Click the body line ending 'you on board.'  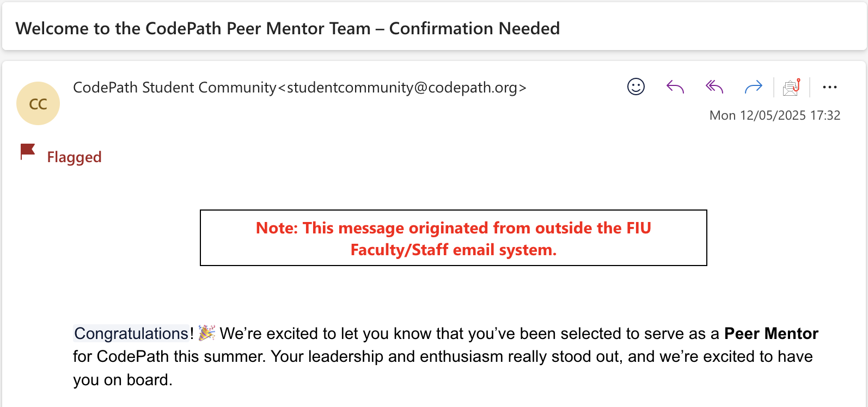123,380
